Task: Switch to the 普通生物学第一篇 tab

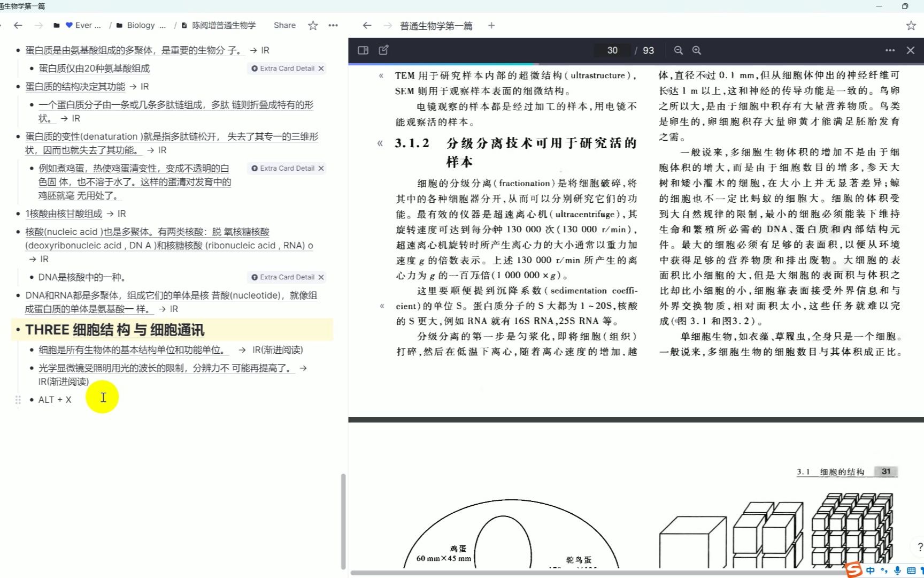Action: pyautogui.click(x=435, y=25)
